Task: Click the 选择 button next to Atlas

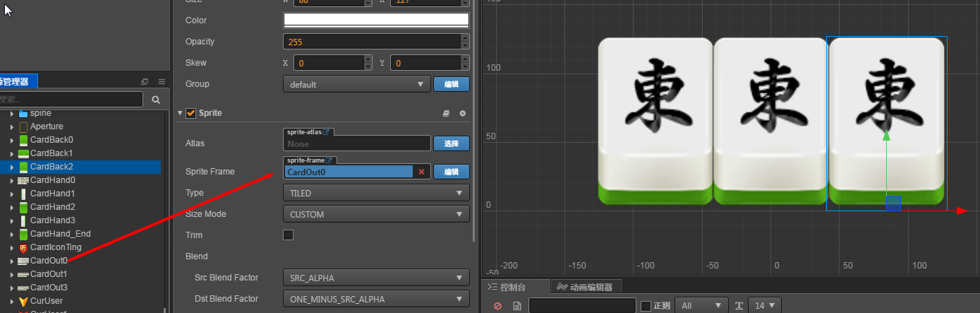Action: pyautogui.click(x=452, y=143)
